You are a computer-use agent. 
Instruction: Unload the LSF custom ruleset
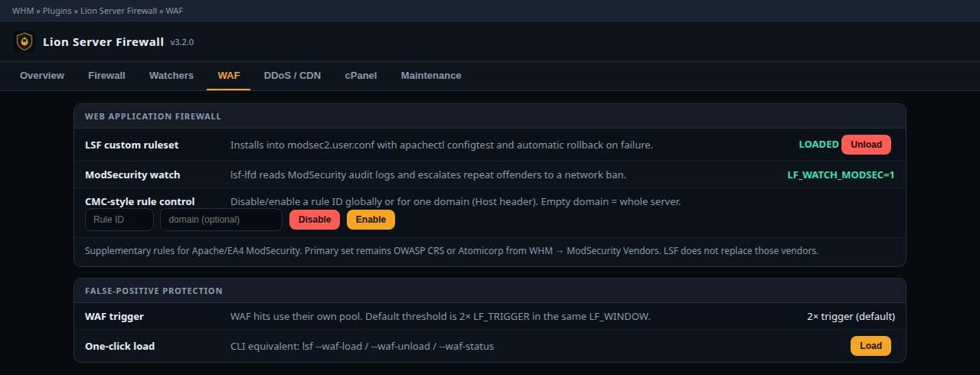point(866,145)
